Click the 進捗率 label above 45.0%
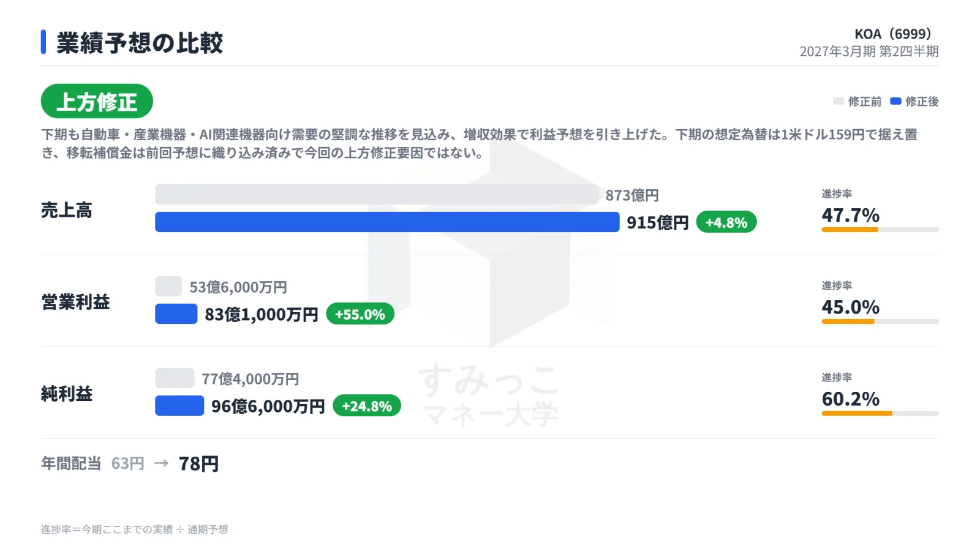 coord(837,285)
